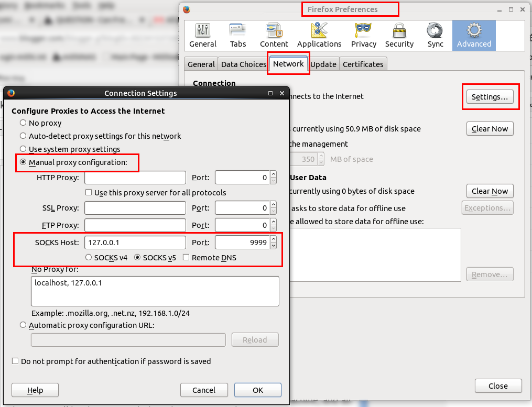Click the 350 MB cache size field
The image size is (532, 407).
pos(304,159)
